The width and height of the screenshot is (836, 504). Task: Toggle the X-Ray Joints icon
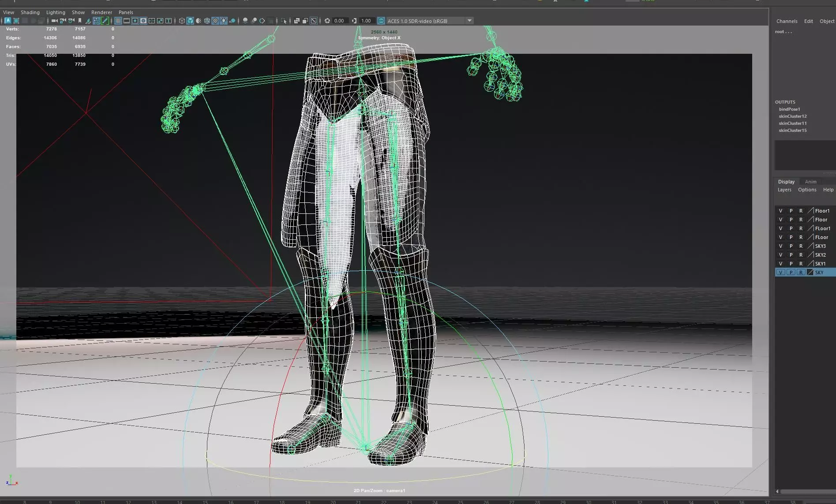coord(313,21)
